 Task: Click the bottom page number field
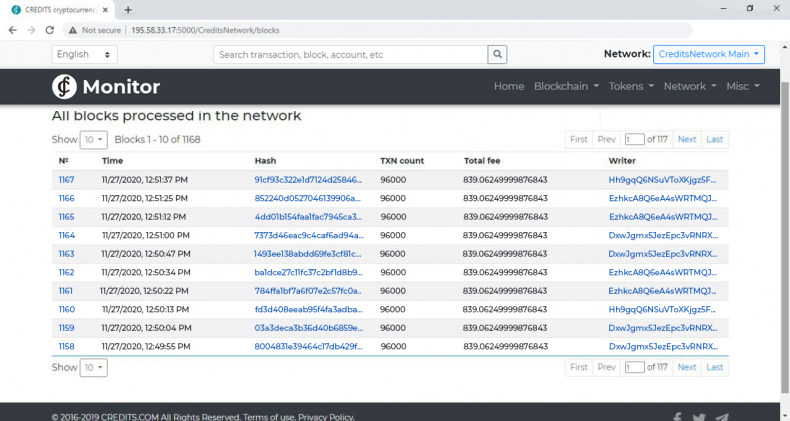634,367
